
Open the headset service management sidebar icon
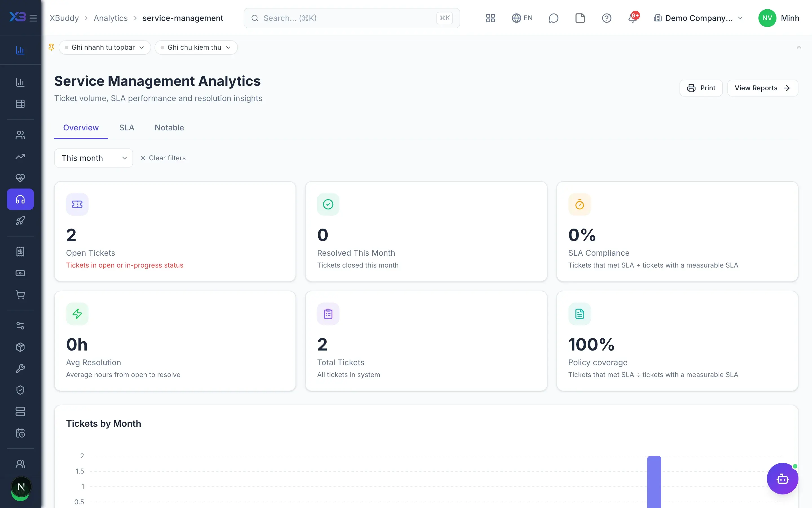click(x=20, y=199)
